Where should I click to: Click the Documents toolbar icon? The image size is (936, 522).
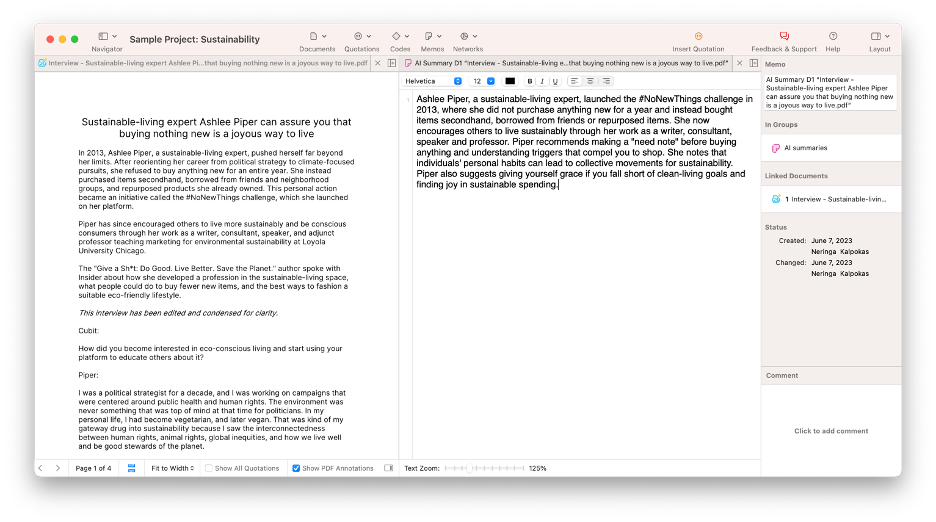click(x=317, y=37)
